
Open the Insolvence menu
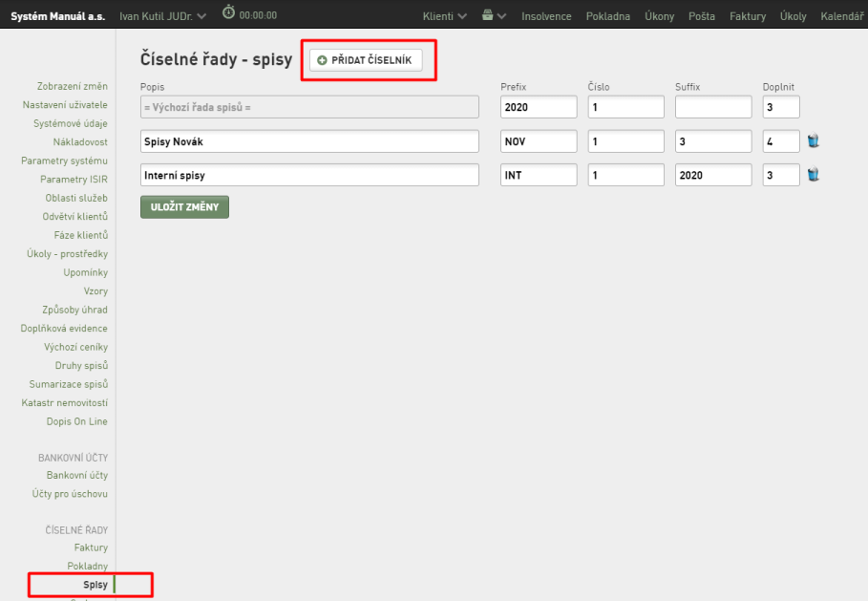coord(546,16)
